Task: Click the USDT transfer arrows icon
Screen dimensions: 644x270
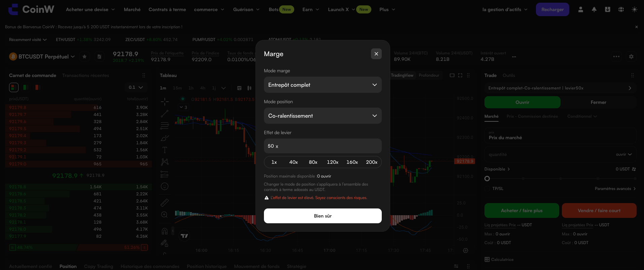Action: [634, 169]
